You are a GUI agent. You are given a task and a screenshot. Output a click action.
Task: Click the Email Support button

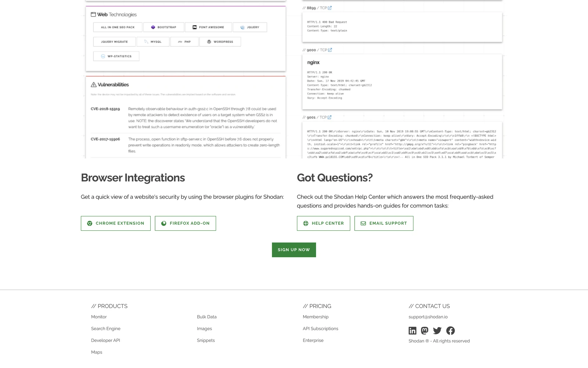click(384, 223)
